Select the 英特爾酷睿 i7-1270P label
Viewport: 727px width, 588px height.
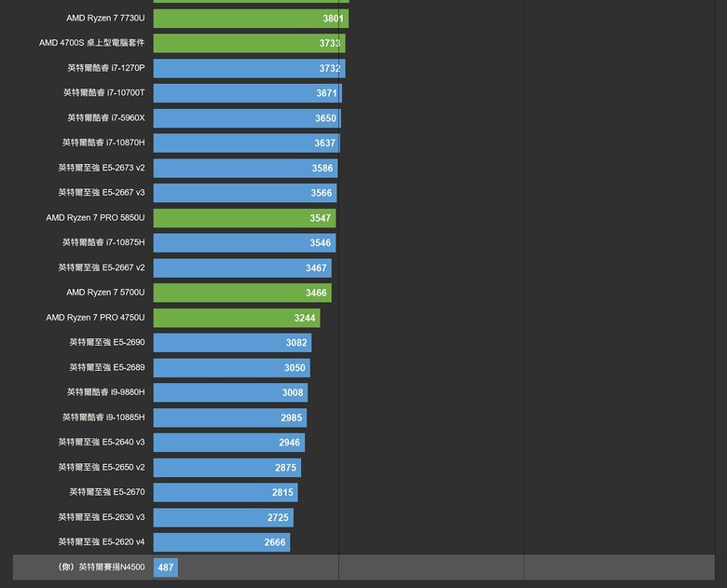106,68
